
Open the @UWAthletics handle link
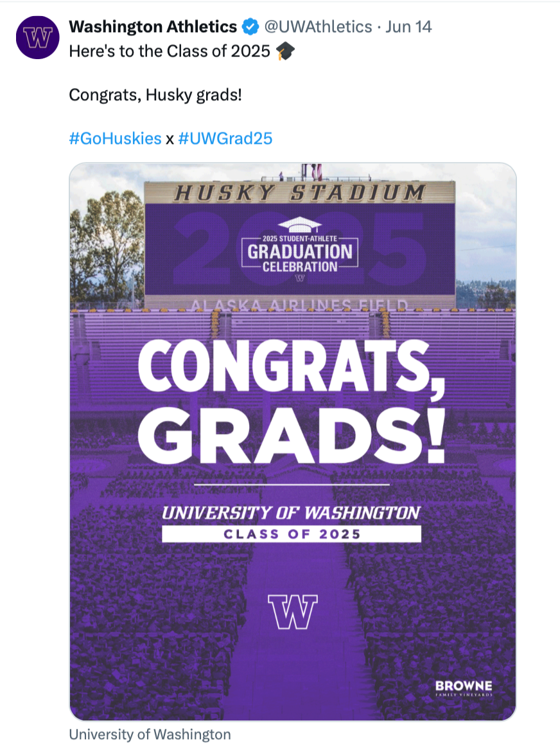(318, 27)
